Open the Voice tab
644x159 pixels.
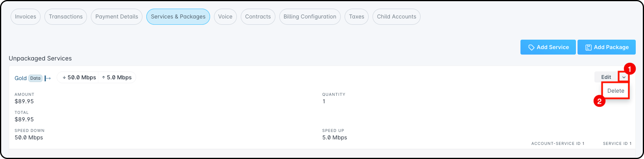(225, 17)
